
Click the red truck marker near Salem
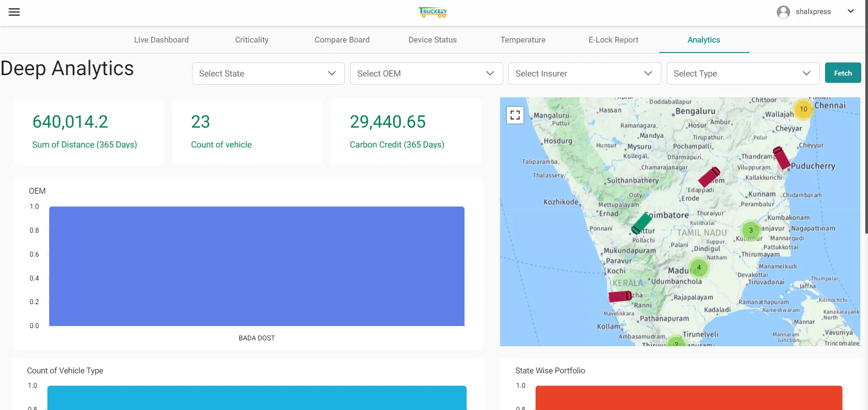click(709, 177)
